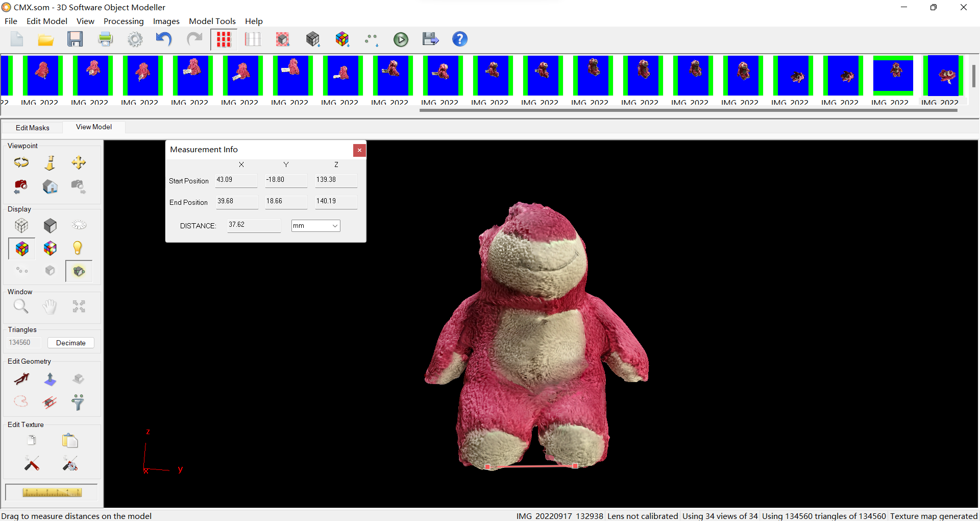Click the generate geometry grey cube icon
This screenshot has height=521, width=980.
click(313, 39)
